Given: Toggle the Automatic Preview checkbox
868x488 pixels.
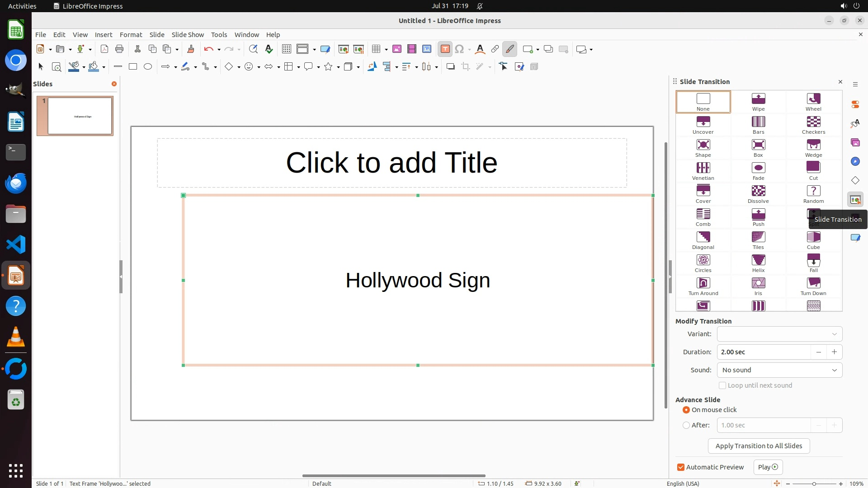Looking at the screenshot, I should (x=681, y=467).
